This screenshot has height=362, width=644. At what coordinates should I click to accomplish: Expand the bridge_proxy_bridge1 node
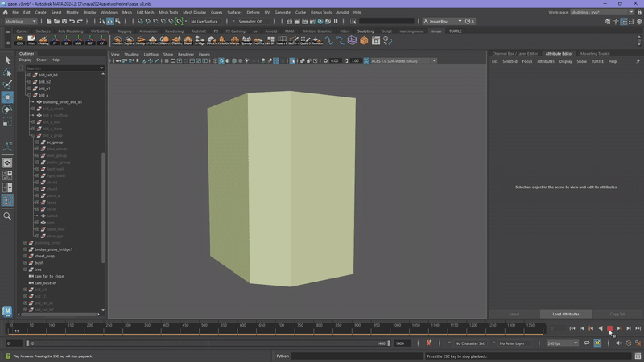26,249
